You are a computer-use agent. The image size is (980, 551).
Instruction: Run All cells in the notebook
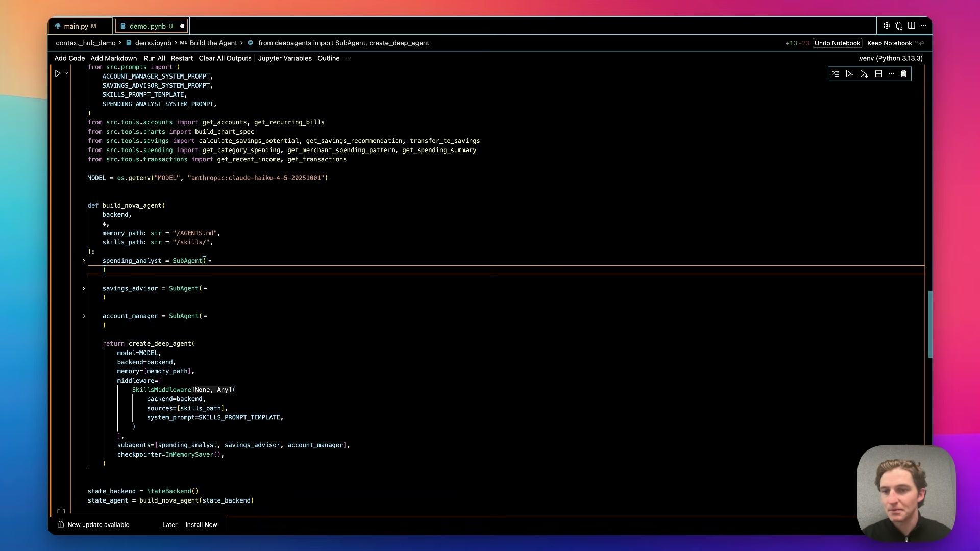point(154,58)
